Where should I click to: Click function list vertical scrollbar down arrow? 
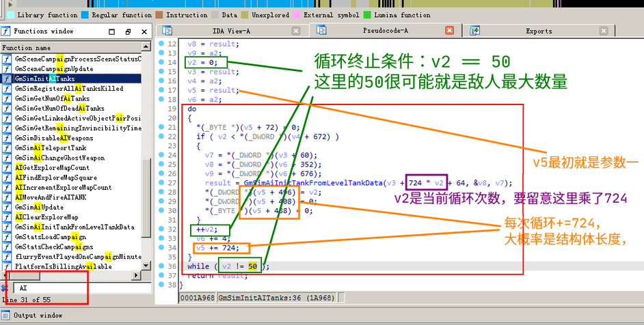(x=146, y=266)
